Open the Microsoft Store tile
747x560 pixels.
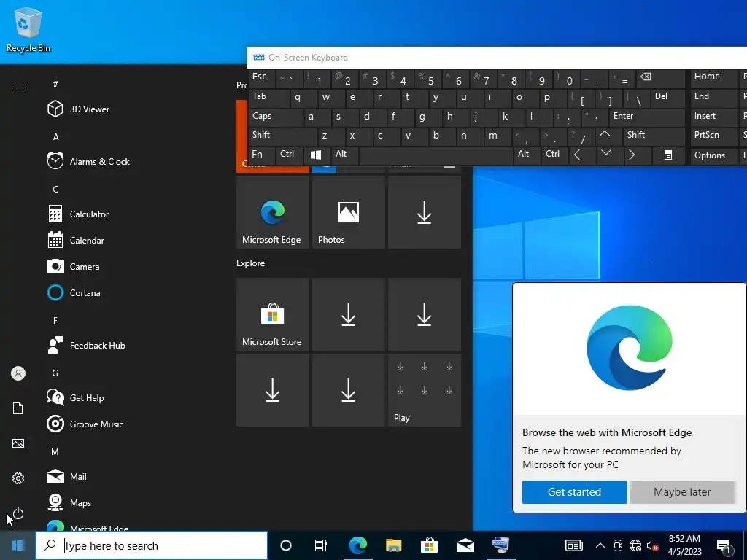click(x=273, y=315)
